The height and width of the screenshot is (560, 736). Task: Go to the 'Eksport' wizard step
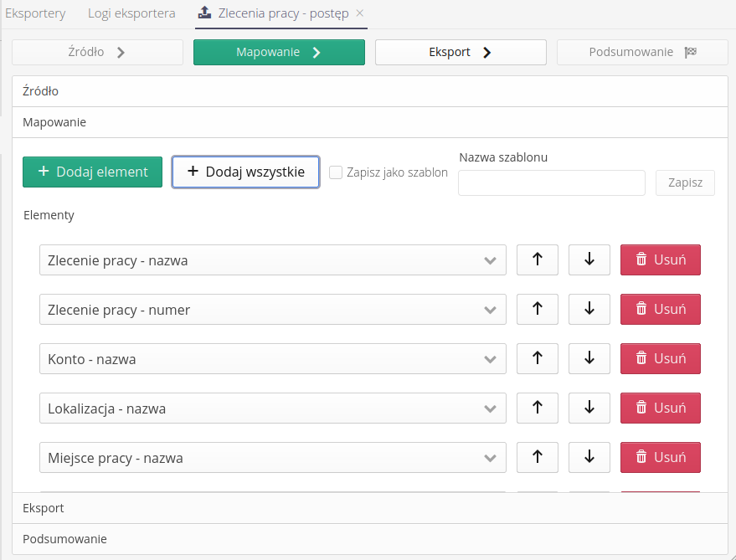pyautogui.click(x=460, y=52)
